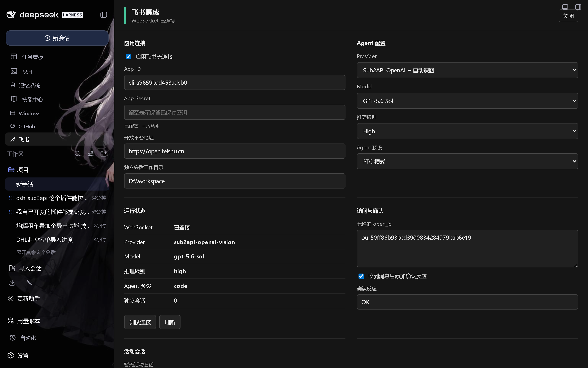Search the 工作区 with the magnifier icon
The image size is (588, 368).
(78, 154)
